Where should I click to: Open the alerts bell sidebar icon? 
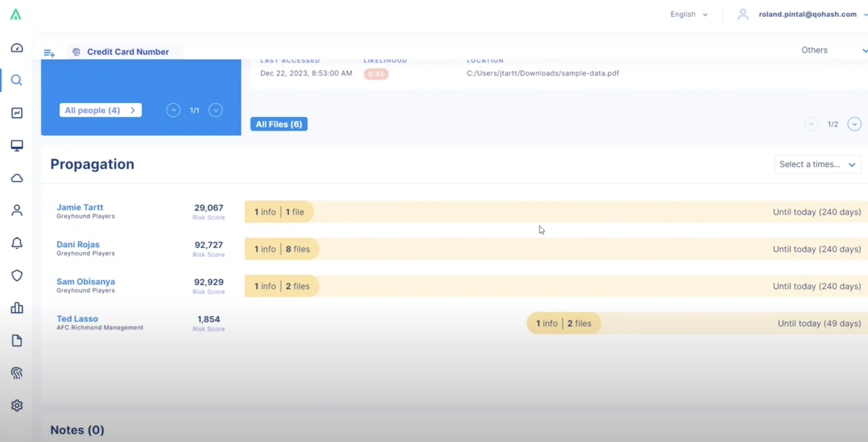(x=17, y=243)
